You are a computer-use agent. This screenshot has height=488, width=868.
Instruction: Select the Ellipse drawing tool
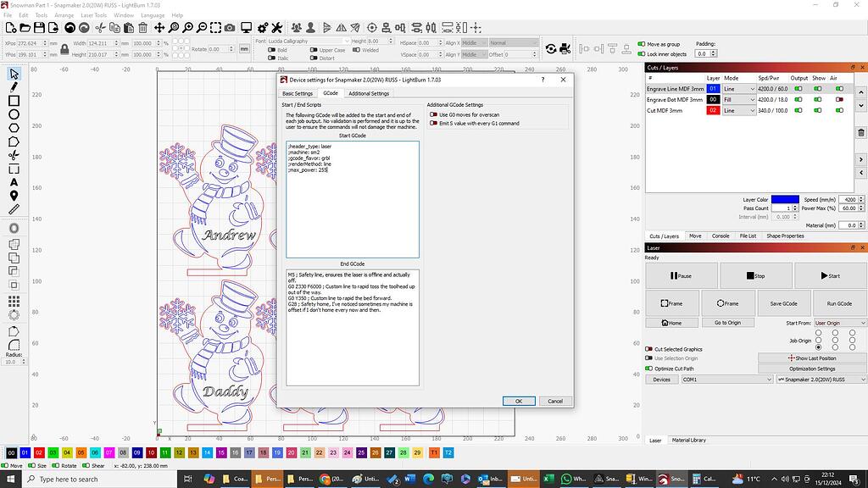point(14,114)
